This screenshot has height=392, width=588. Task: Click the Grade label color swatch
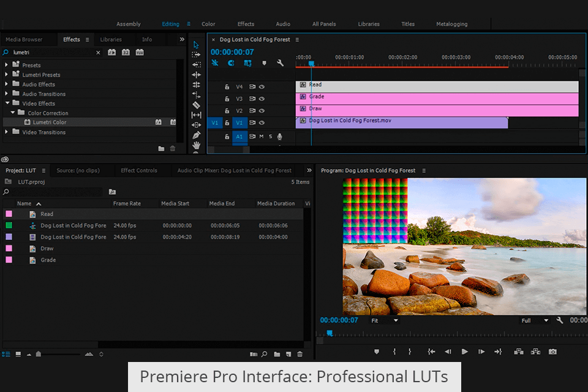pos(9,260)
